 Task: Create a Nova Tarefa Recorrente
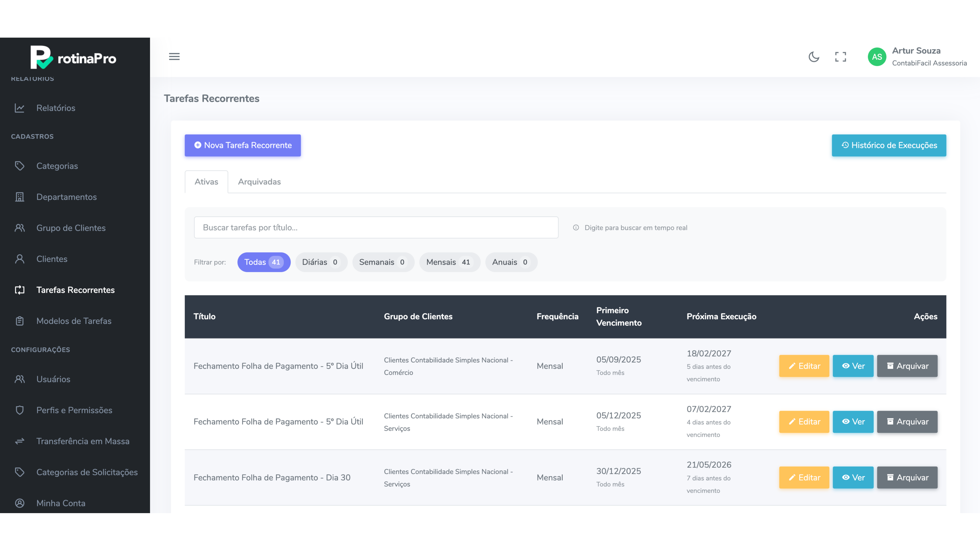243,145
